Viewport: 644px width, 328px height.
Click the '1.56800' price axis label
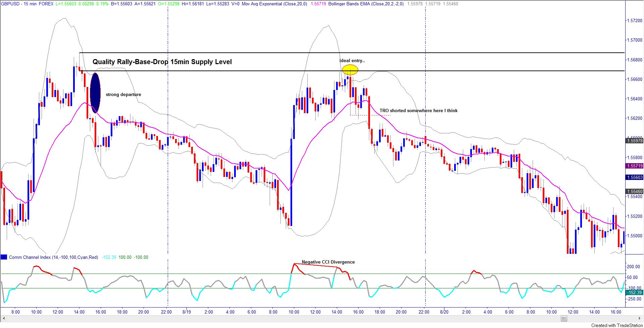coord(635,60)
